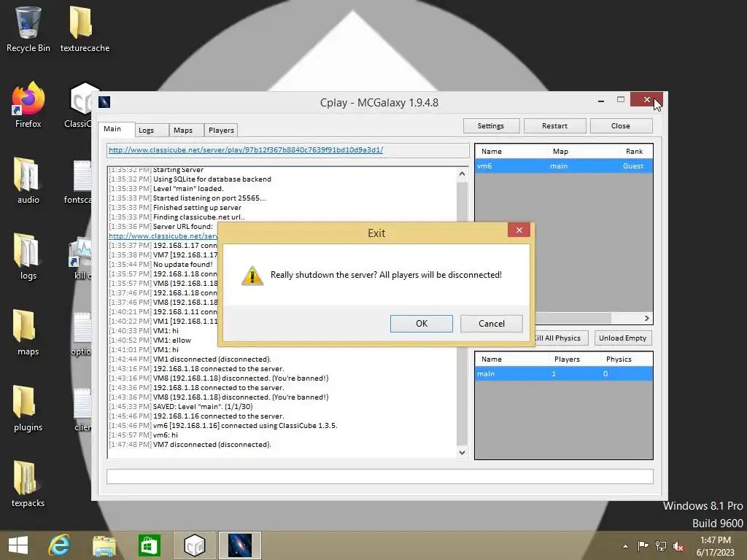
Task: Switch to the Players tab
Action: click(221, 130)
